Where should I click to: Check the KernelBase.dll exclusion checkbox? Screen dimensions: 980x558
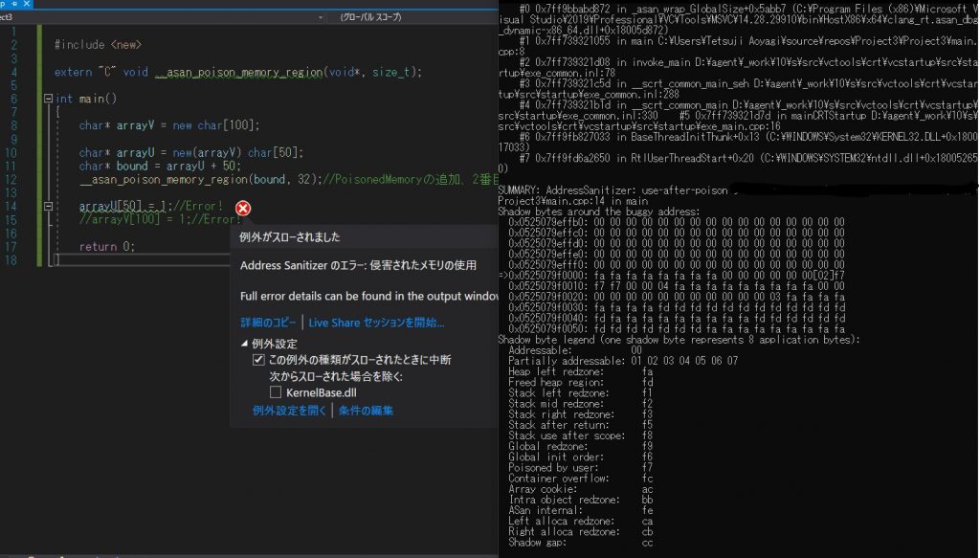[x=275, y=392]
